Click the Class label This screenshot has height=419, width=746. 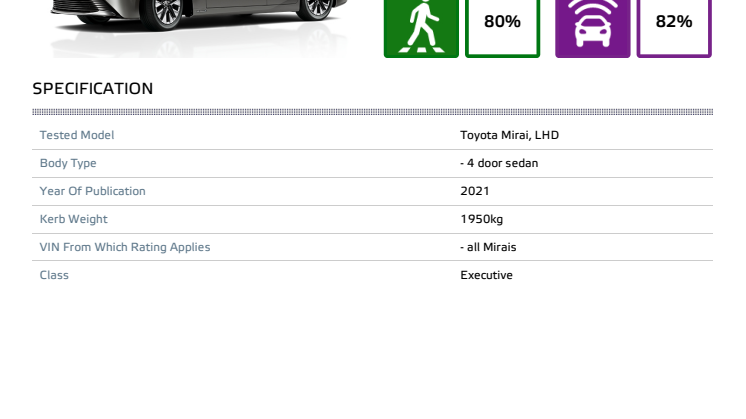54,275
